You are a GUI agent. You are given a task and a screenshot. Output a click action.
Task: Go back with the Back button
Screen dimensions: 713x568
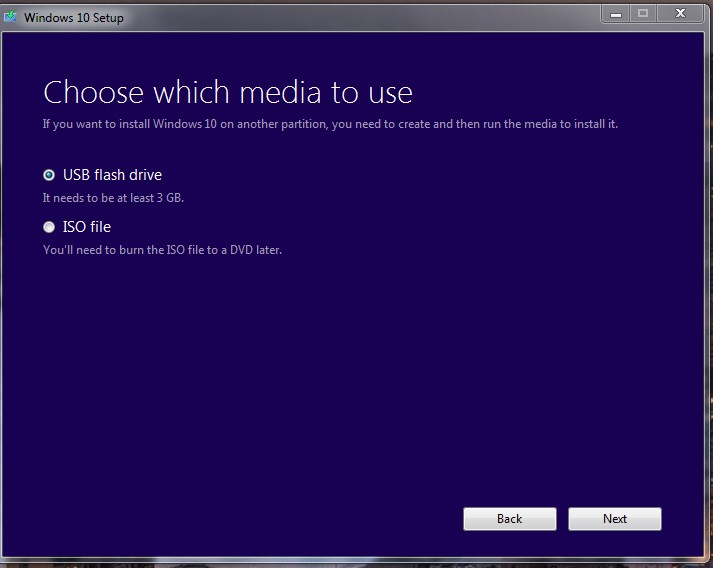pyautogui.click(x=510, y=519)
